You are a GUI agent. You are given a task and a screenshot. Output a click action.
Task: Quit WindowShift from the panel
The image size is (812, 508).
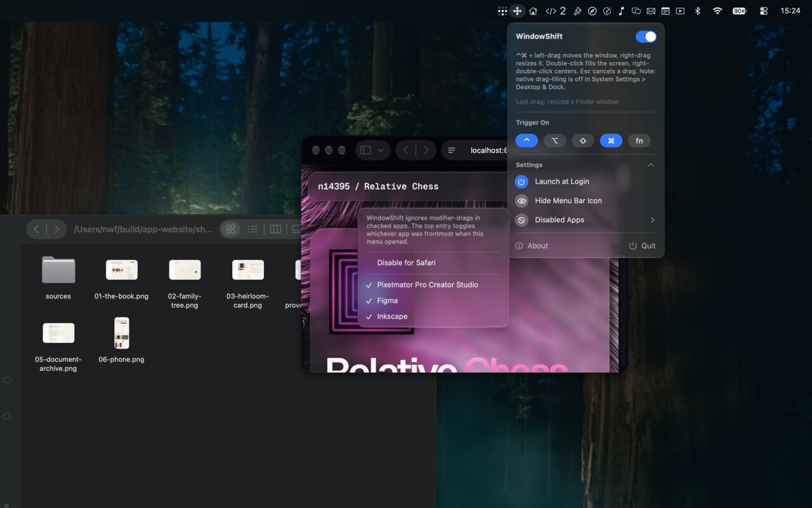pos(642,246)
